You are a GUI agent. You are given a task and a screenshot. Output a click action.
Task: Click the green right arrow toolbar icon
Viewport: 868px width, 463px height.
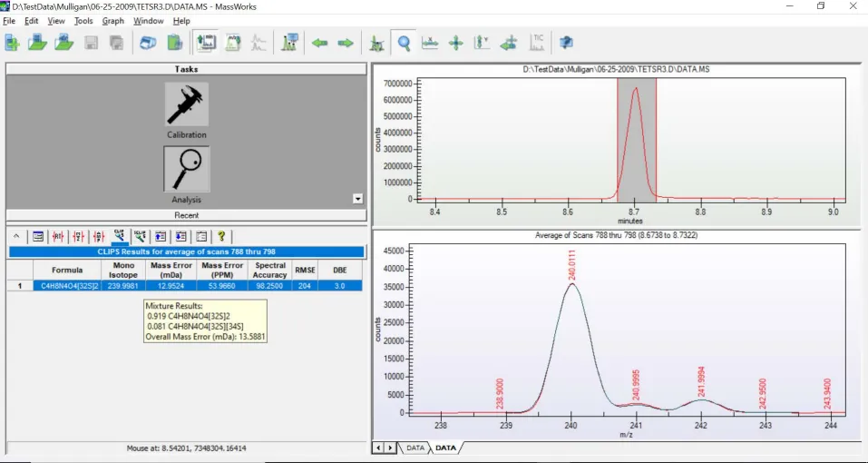(346, 43)
